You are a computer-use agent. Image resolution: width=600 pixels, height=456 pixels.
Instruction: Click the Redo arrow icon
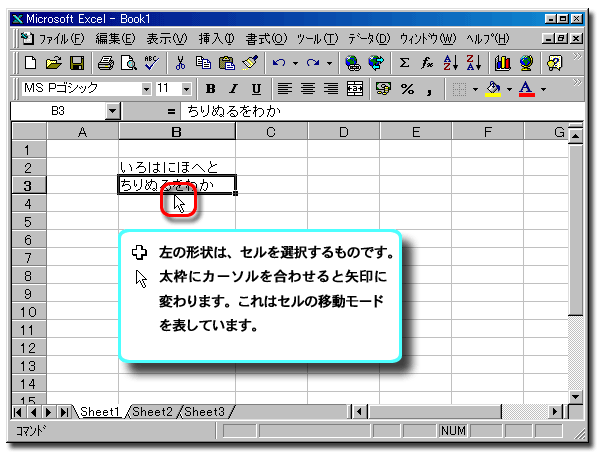click(x=313, y=63)
